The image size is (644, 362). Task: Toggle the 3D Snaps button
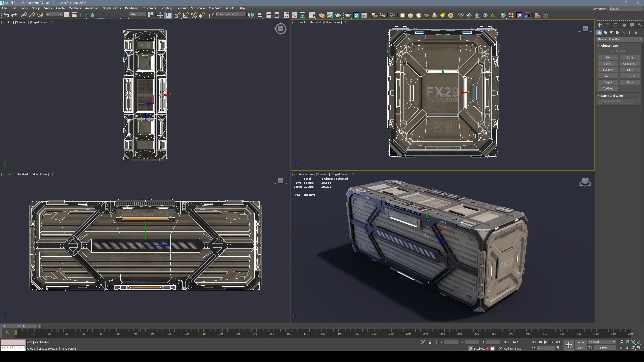177,15
